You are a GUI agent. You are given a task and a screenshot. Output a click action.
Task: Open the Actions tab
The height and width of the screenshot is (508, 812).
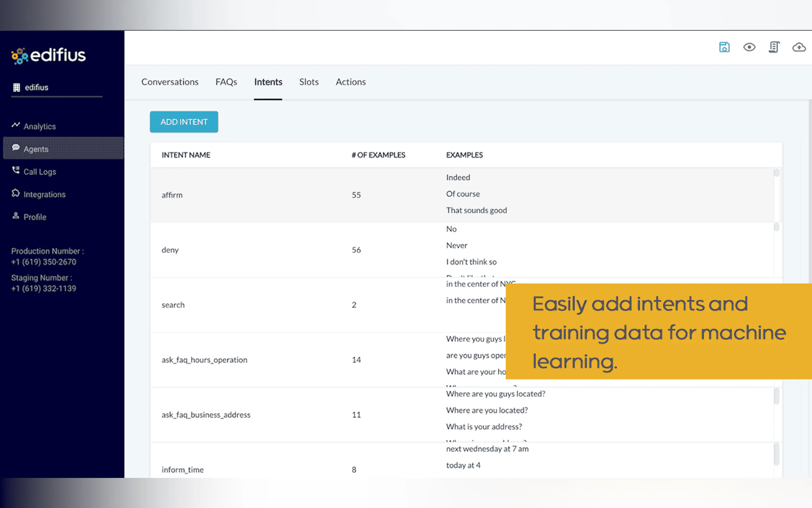(x=350, y=82)
